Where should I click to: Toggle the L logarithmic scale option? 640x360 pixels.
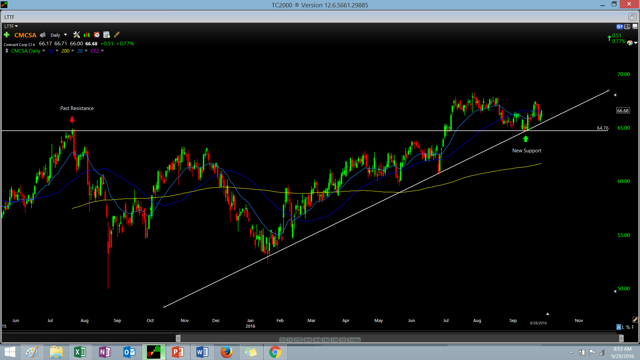pos(623,327)
